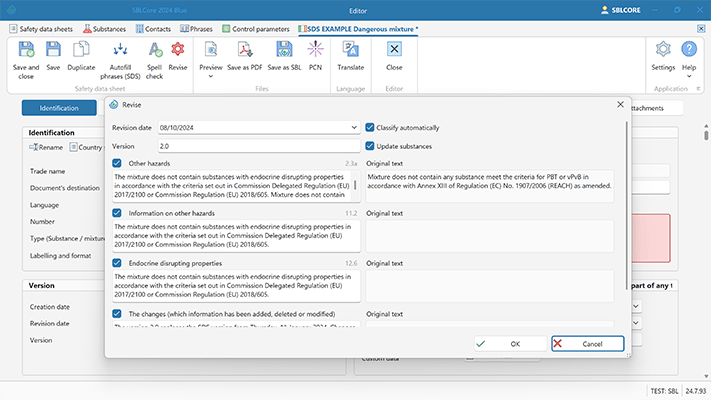Click Information on other hazards text box

pos(236,236)
